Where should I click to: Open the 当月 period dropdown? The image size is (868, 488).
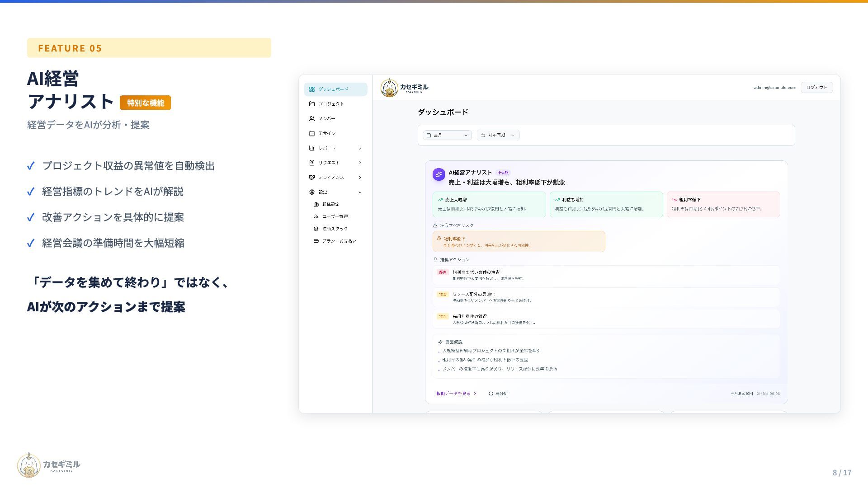click(x=447, y=135)
